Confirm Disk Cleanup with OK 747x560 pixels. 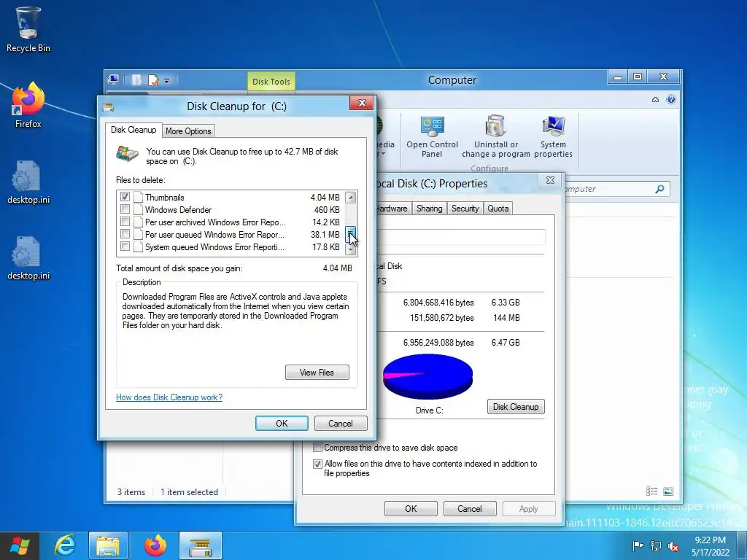282,424
